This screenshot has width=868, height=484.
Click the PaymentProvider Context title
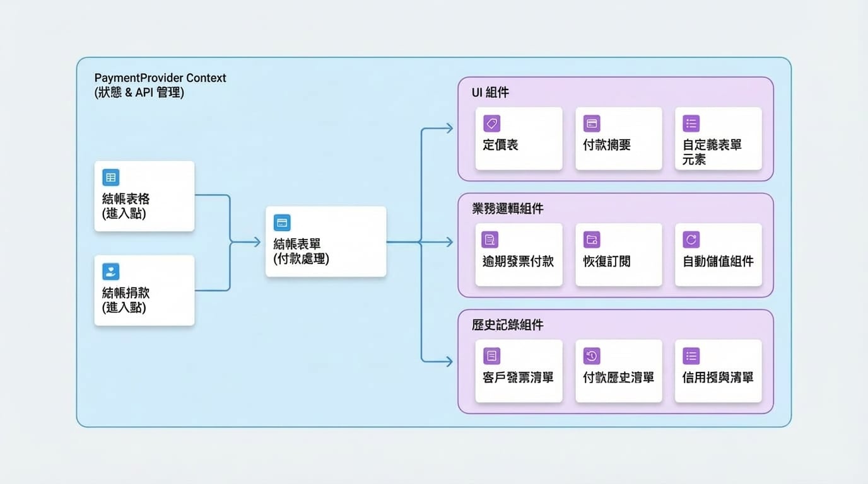click(x=160, y=78)
